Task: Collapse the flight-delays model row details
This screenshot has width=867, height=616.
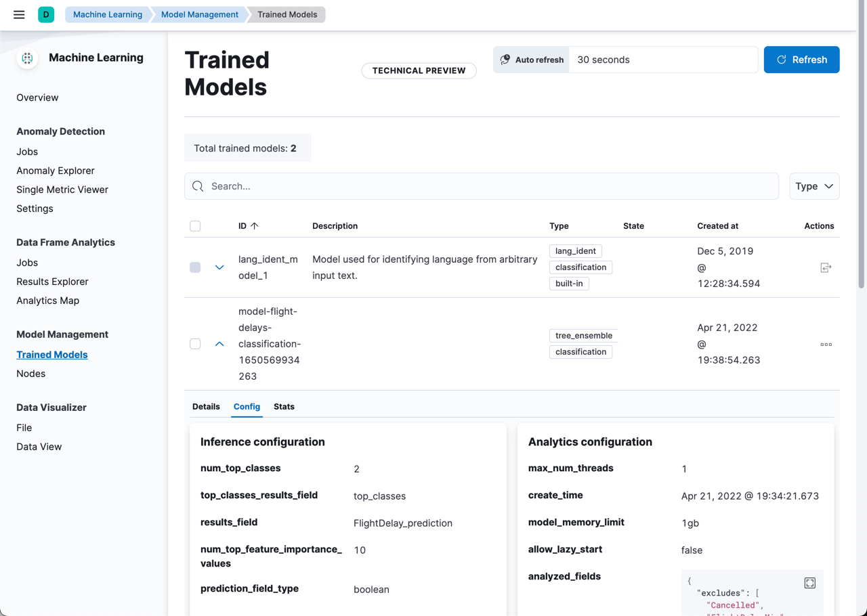Action: 219,344
